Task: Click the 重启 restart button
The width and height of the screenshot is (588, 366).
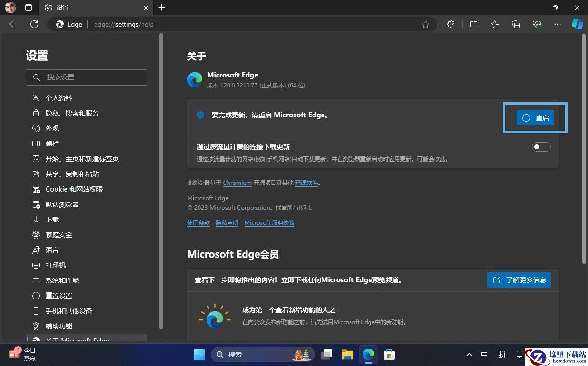Action: coord(535,118)
